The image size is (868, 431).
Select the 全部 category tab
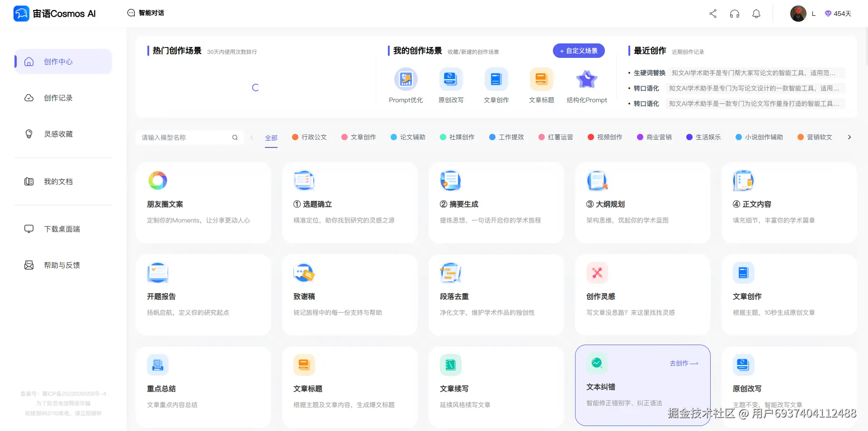click(x=271, y=138)
